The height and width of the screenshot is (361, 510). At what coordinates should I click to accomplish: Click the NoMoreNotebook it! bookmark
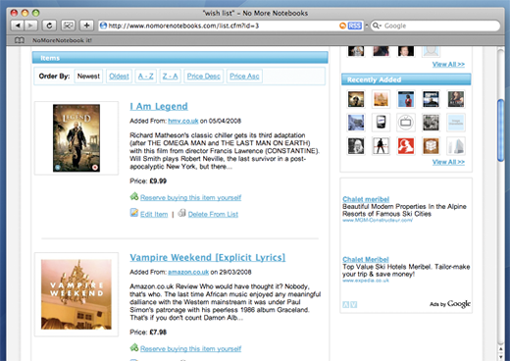point(62,40)
